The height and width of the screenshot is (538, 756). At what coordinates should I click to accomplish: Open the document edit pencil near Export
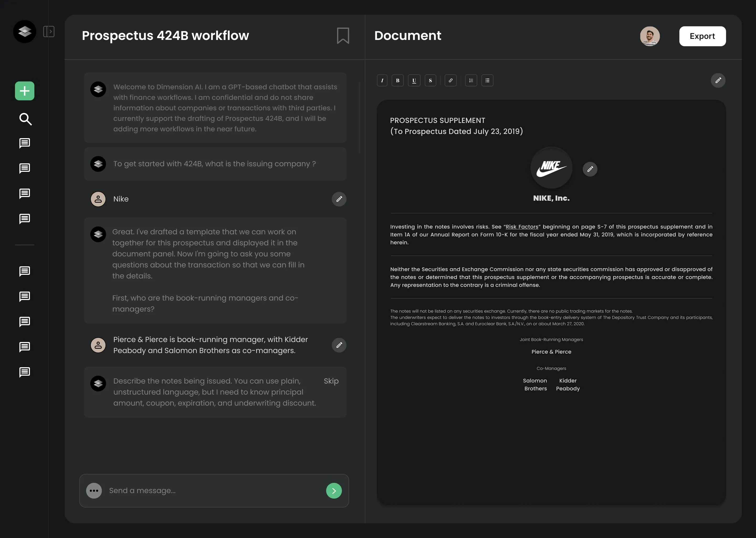click(718, 80)
